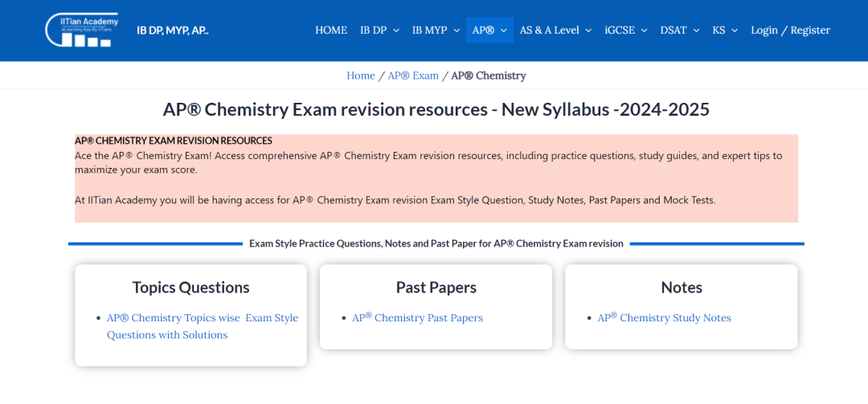Expand the AS & A Level chevron
Viewport: 868px width, 404px height.
click(x=588, y=31)
